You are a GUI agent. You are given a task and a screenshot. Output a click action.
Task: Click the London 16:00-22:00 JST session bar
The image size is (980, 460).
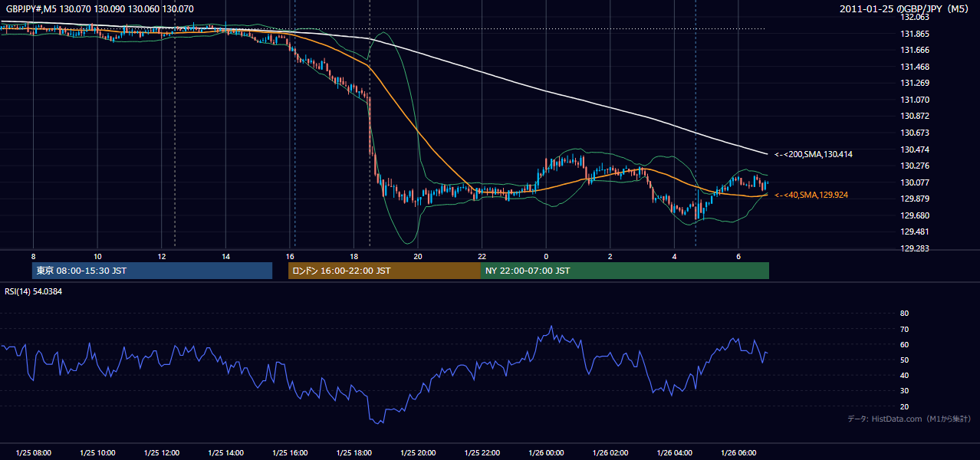pos(384,271)
